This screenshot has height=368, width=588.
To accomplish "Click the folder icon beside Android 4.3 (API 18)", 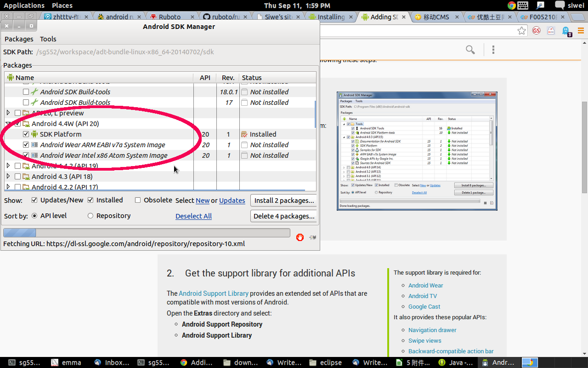I will 26,176.
